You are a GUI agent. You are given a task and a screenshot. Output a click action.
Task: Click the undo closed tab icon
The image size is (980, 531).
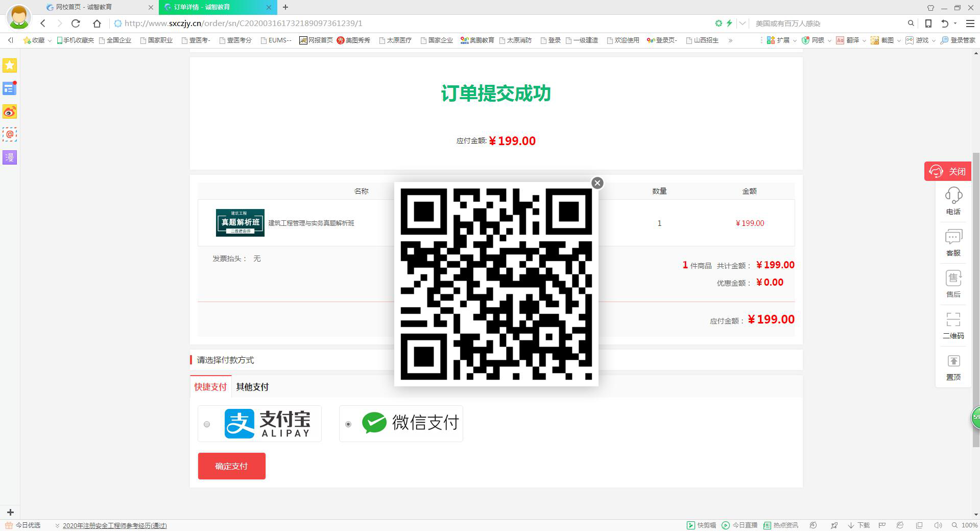pyautogui.click(x=945, y=23)
